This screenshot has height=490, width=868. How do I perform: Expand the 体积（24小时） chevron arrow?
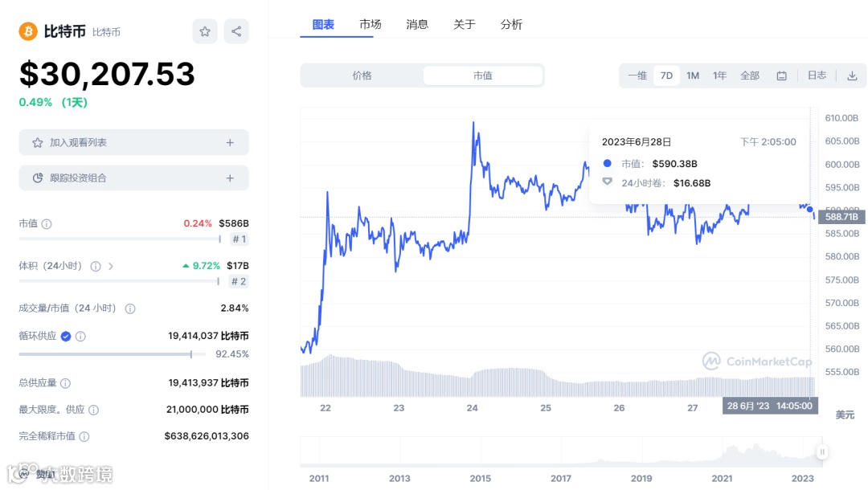[111, 266]
